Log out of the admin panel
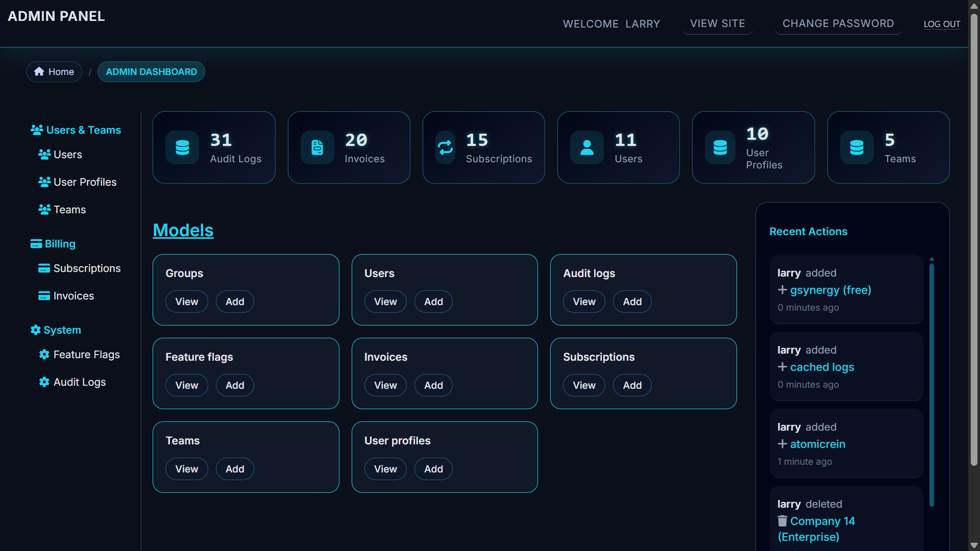Viewport: 980px width, 551px height. (942, 24)
